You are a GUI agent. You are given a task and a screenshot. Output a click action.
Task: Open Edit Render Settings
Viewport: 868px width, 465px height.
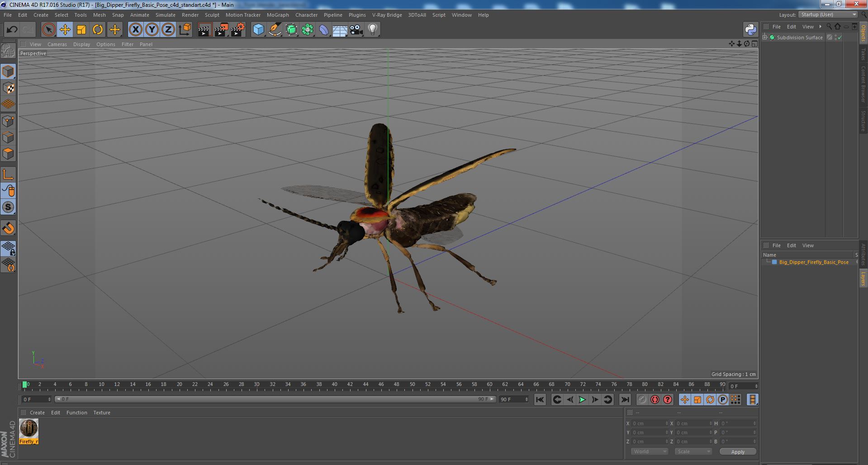coord(238,30)
